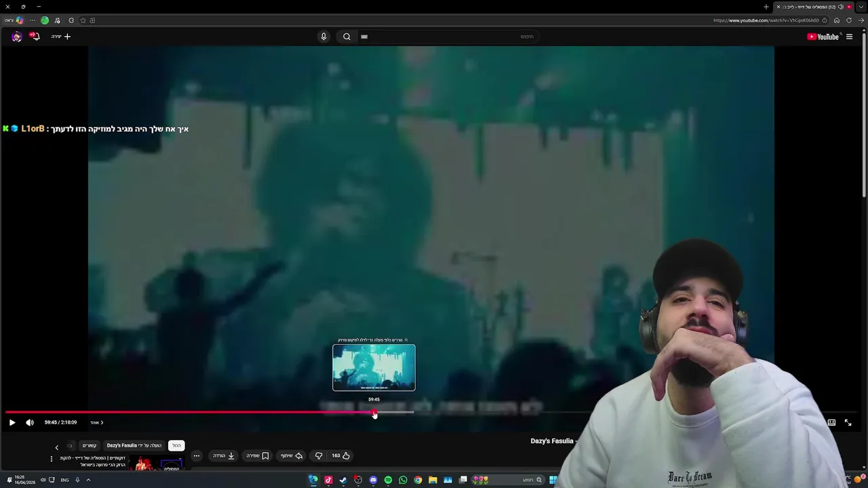
Task: Open the browser Copilot icon
Action: (19, 20)
